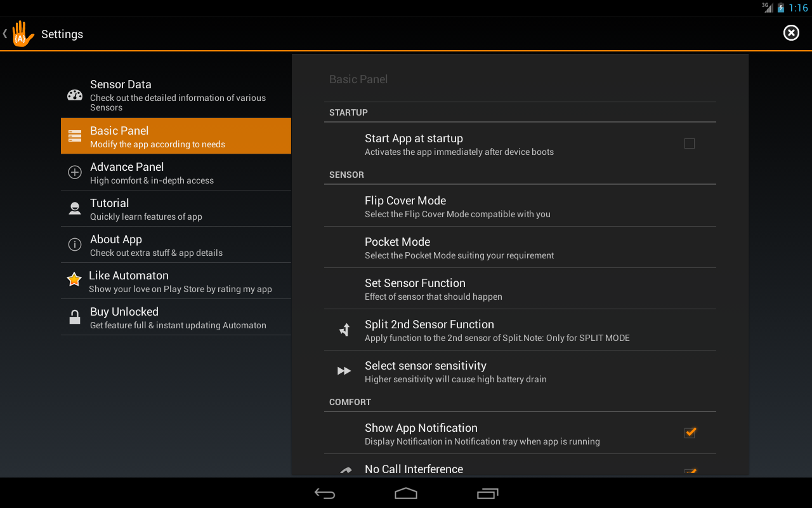Open Like Automaton rating entry
Image resolution: width=812 pixels, height=508 pixels.
176,281
